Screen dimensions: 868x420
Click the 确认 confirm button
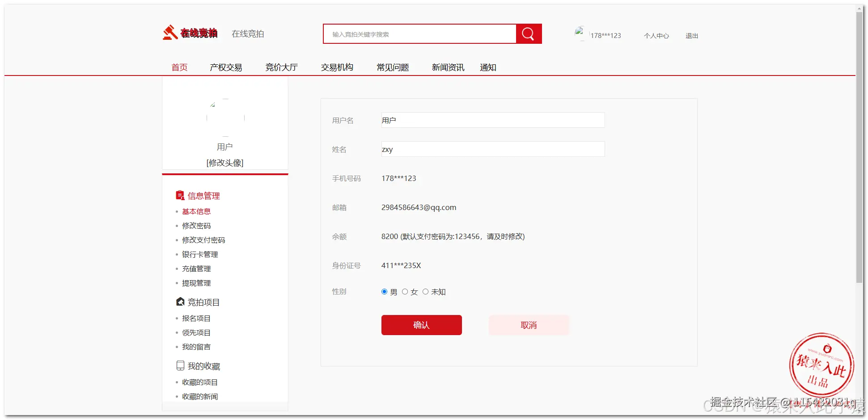pyautogui.click(x=421, y=325)
